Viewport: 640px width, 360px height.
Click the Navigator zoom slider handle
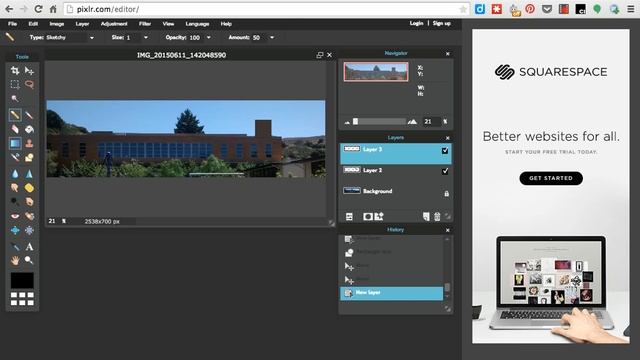[x=356, y=121]
